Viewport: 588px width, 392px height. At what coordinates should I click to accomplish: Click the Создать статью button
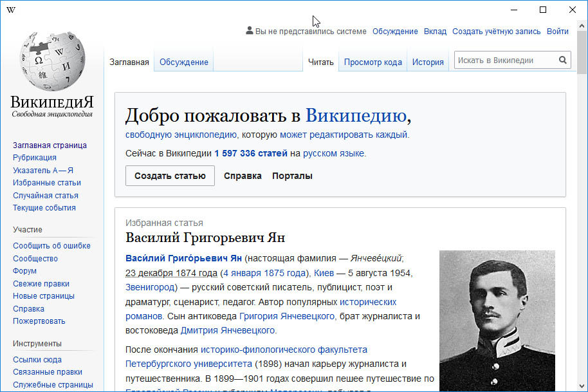tap(170, 176)
